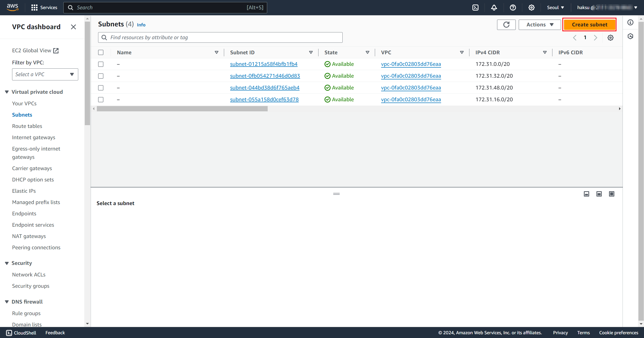644x338 pixels.
Task: Click the horizontal table scrollbar
Action: (182, 109)
